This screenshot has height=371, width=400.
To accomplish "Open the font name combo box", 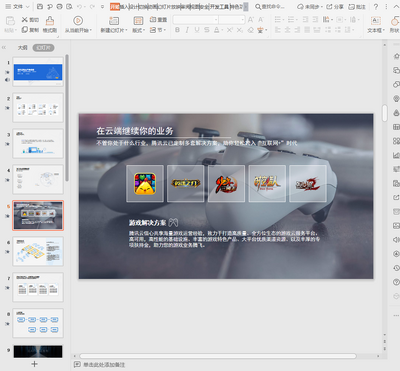I will coord(196,20).
